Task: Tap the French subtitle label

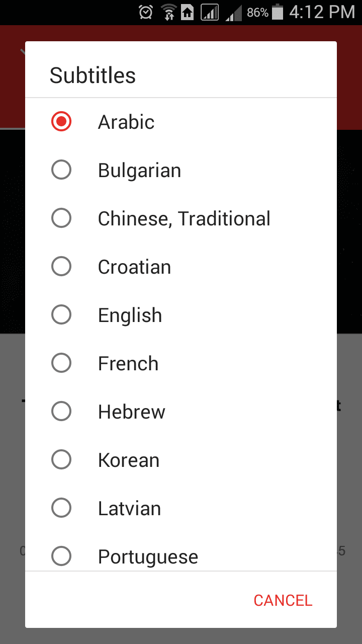Action: pyautogui.click(x=128, y=364)
